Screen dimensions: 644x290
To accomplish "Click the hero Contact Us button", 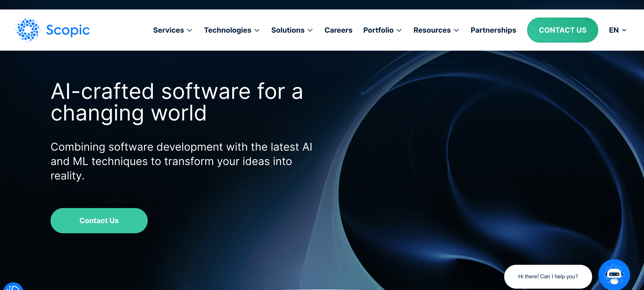I will [x=99, y=221].
